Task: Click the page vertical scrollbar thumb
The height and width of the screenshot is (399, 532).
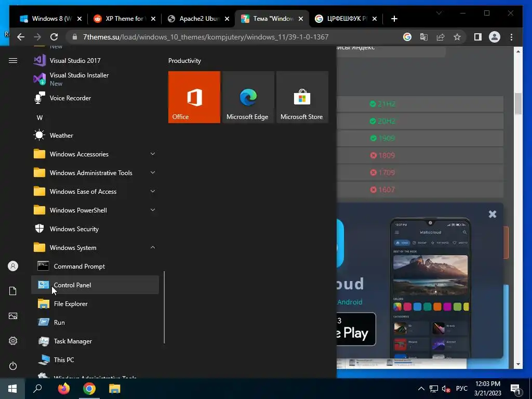Action: [x=518, y=103]
